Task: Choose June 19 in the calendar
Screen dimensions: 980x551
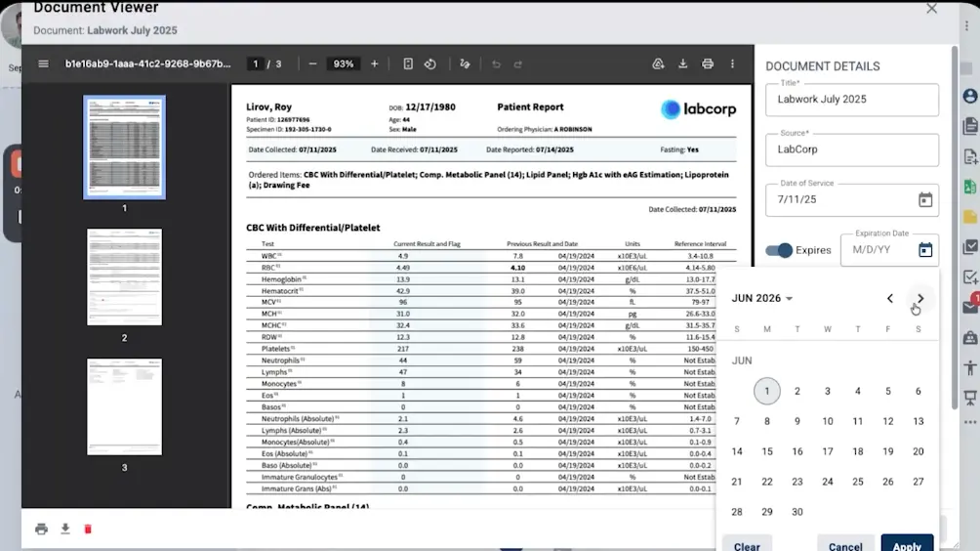Action: pyautogui.click(x=887, y=451)
